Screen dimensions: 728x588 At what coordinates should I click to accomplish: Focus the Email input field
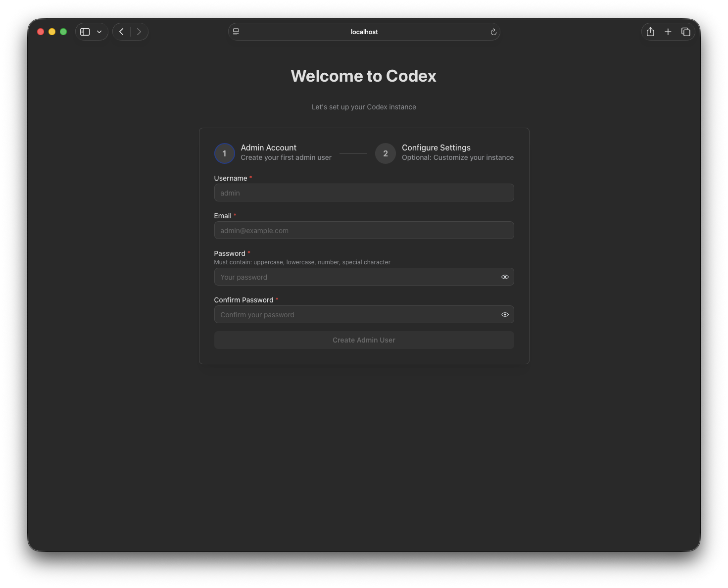click(x=364, y=230)
